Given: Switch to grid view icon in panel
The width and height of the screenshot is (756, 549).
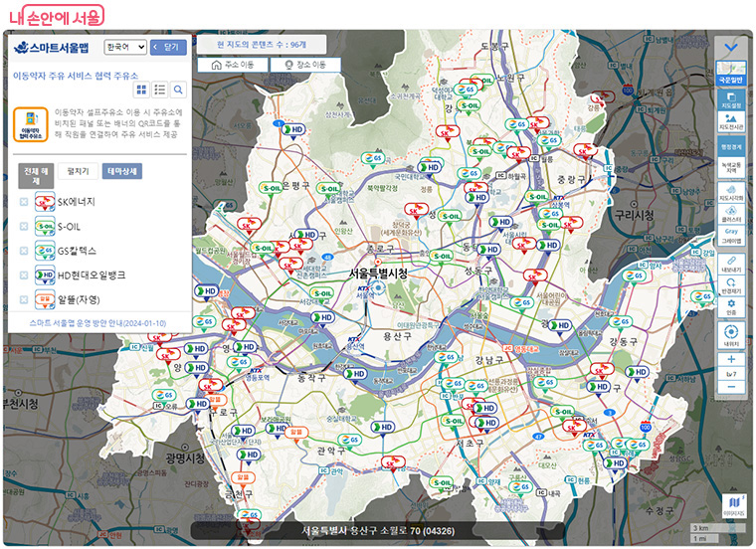Looking at the screenshot, I should [141, 90].
